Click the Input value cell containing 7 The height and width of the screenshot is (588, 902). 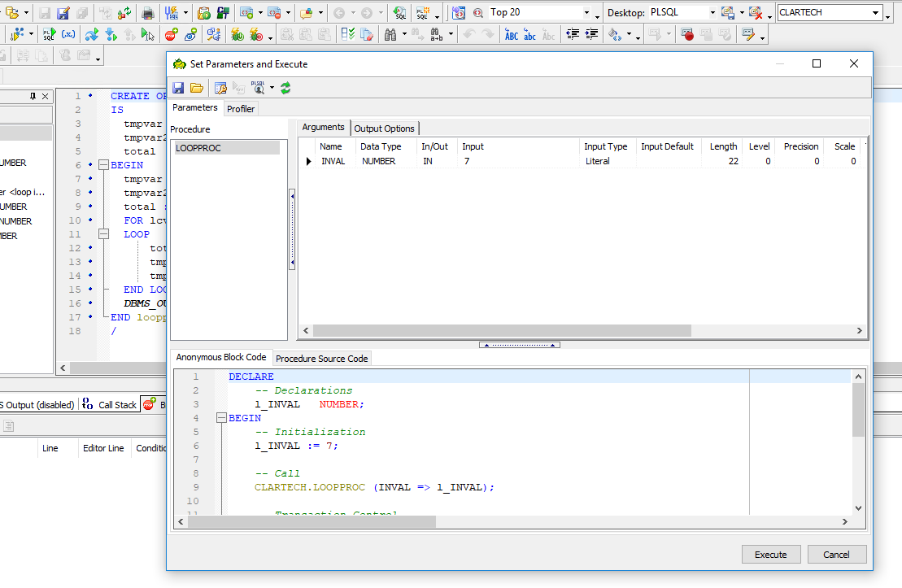(519, 162)
